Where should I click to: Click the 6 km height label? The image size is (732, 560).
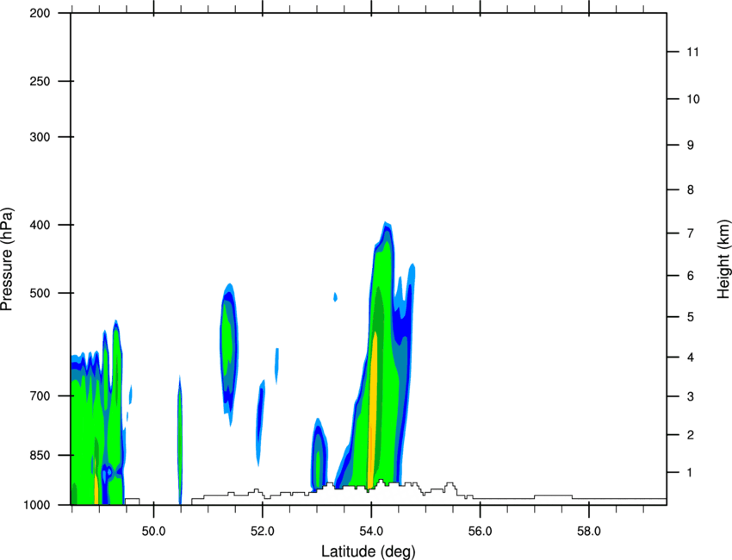tap(691, 276)
